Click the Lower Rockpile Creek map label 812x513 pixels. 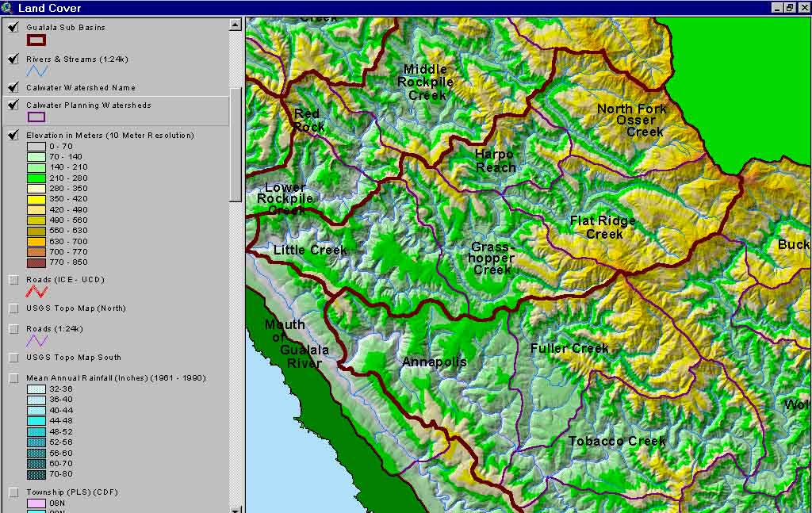coord(285,199)
